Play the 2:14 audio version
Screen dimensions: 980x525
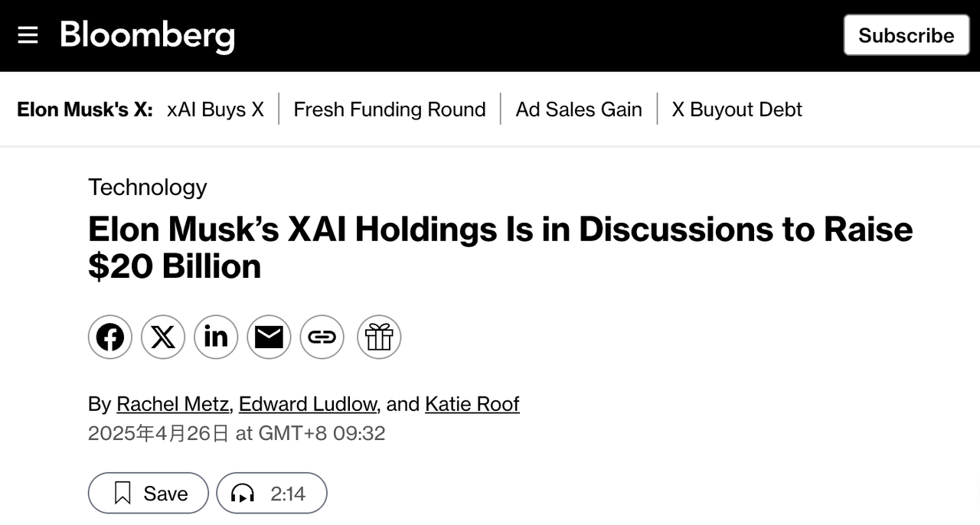[272, 494]
